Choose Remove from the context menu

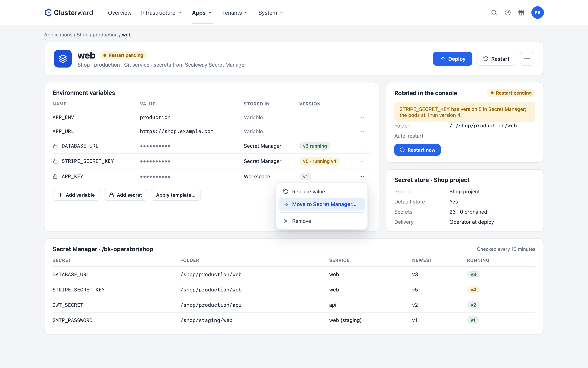pyautogui.click(x=322, y=221)
